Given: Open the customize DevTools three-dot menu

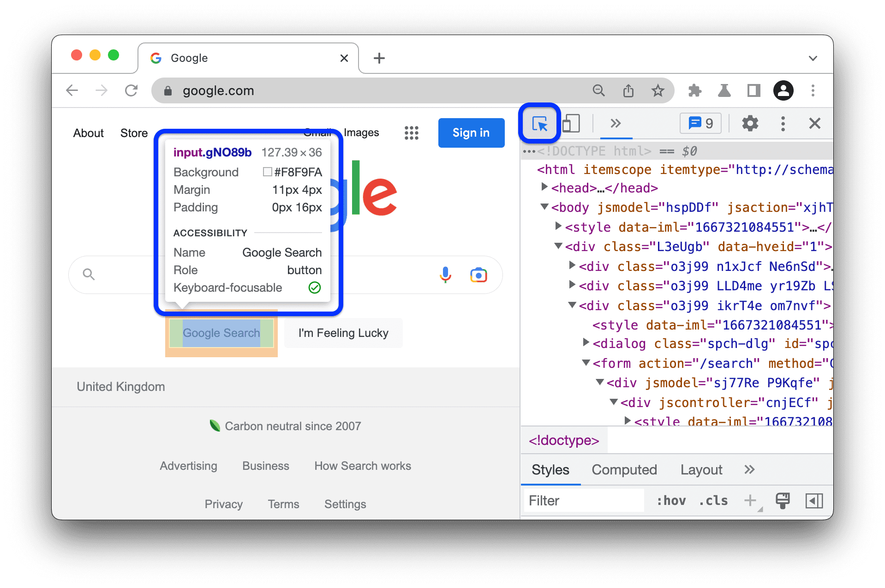Looking at the screenshot, I should click(x=783, y=123).
